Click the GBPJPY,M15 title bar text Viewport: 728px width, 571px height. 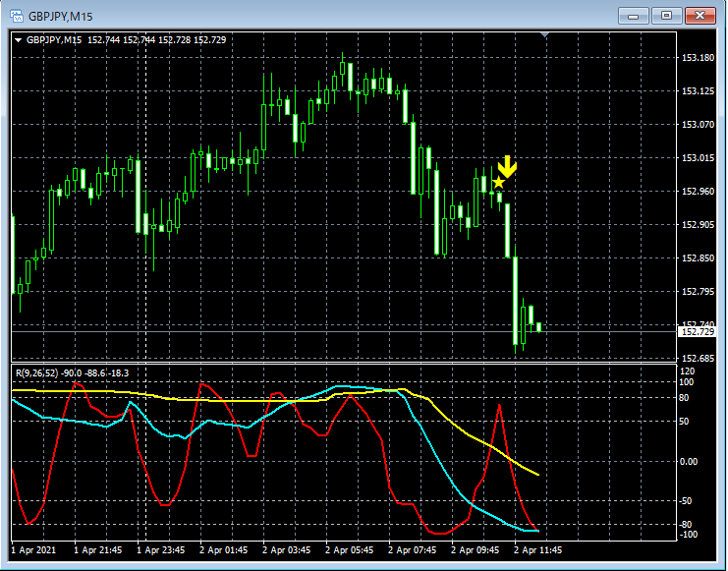click(x=60, y=17)
